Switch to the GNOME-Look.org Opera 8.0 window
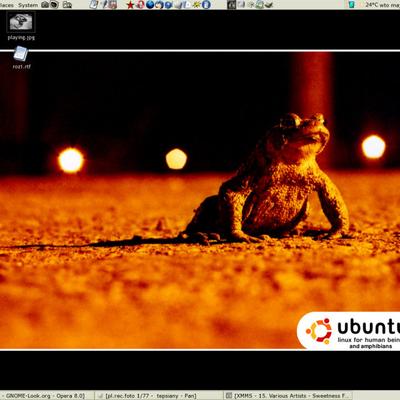This screenshot has width=400, height=400. [x=46, y=396]
